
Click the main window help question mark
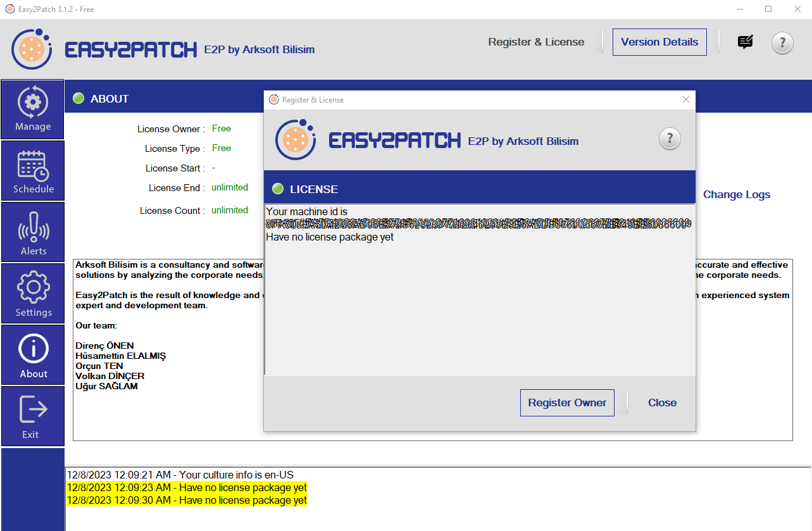782,42
